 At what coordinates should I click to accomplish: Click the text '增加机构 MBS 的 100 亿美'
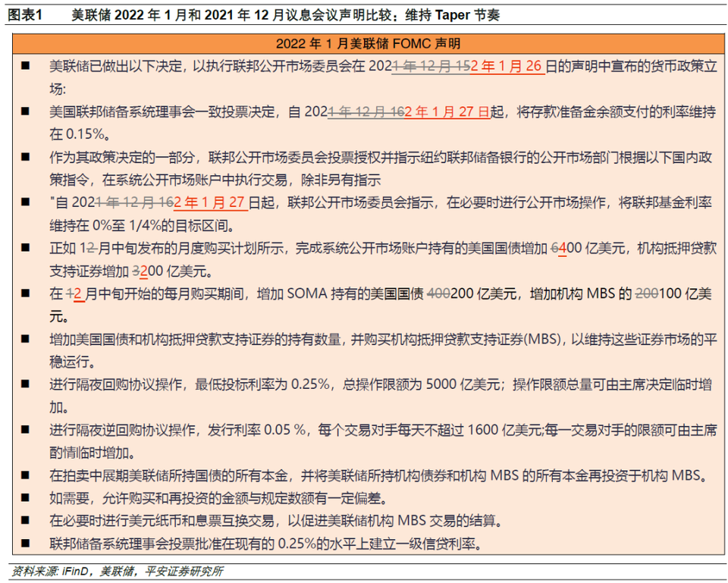click(x=621, y=294)
